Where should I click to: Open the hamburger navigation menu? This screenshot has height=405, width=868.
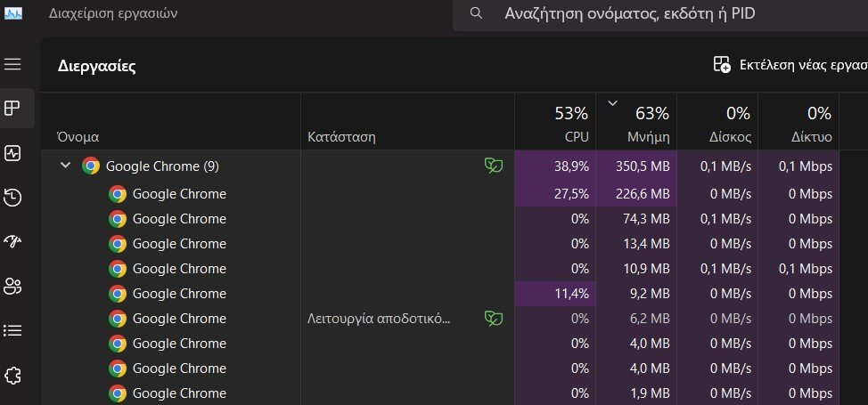(12, 64)
